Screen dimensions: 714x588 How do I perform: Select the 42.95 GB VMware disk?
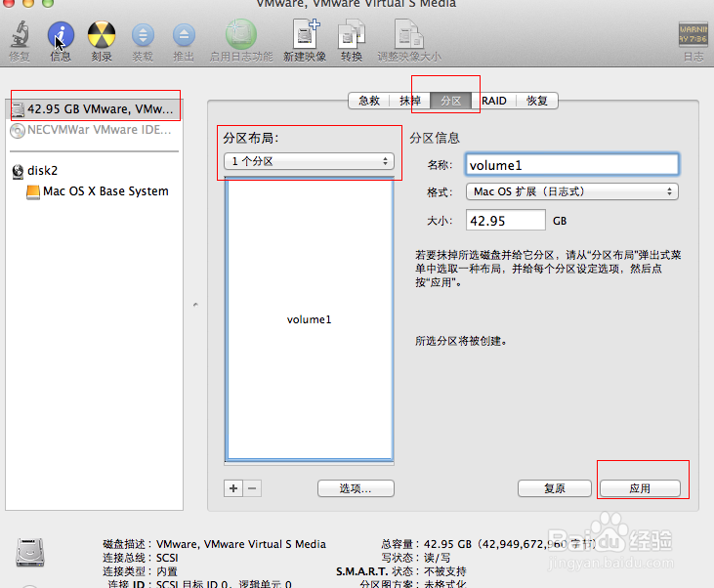[95, 109]
